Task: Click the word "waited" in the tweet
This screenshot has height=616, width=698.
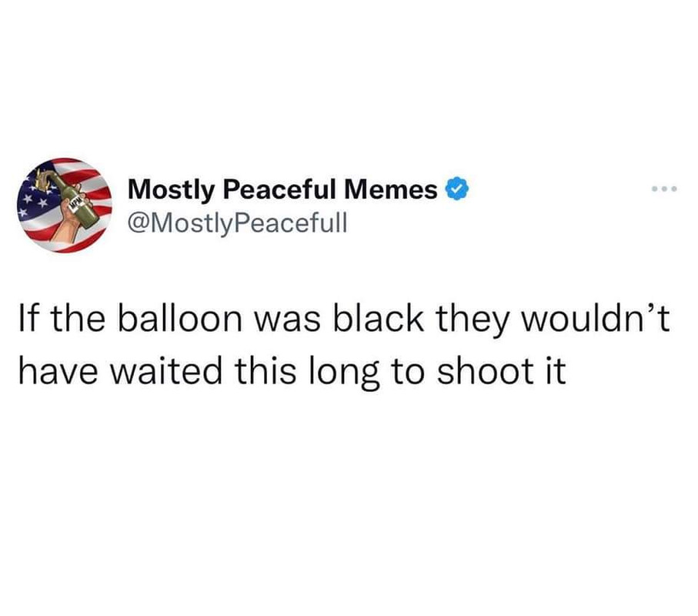Action: point(165,370)
